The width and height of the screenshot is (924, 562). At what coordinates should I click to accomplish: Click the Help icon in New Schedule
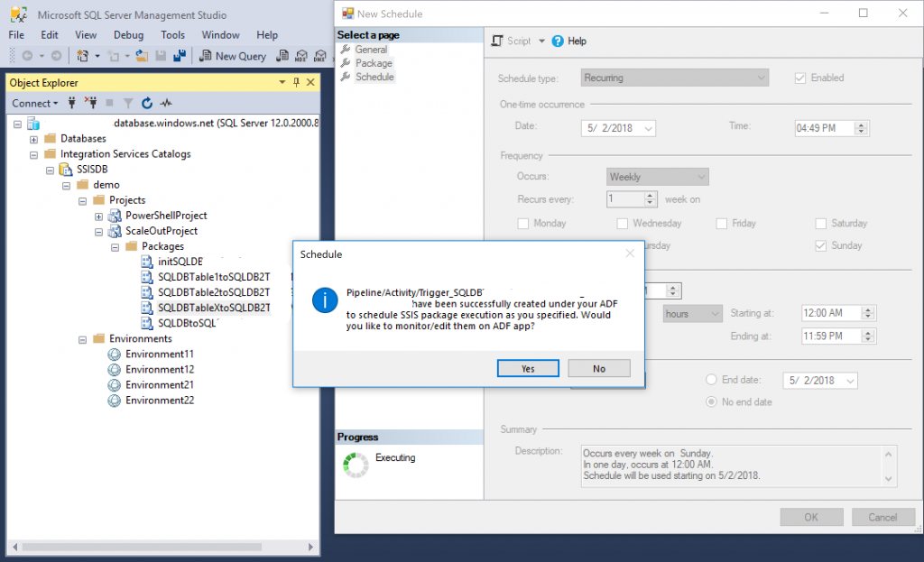coord(559,41)
